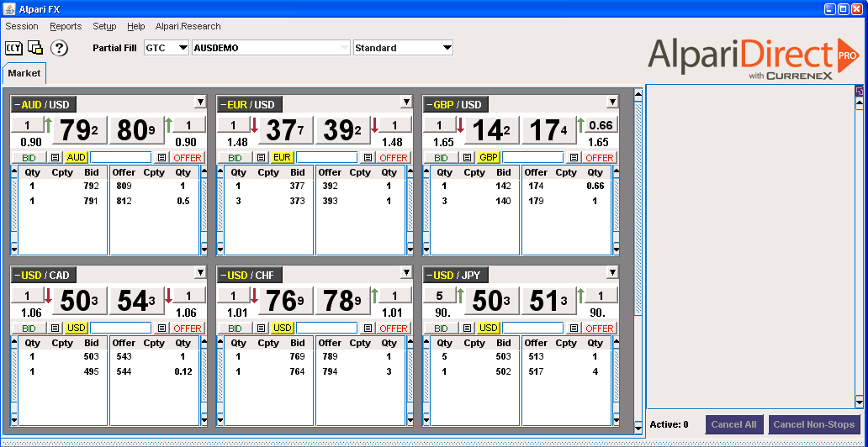Click the price input field in AUD/USD panel
Screen dimensions: 868x447
tap(120, 158)
